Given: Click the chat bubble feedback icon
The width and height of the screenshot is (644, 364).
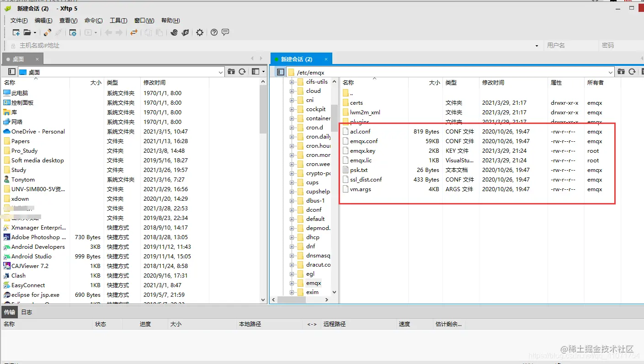Looking at the screenshot, I should pos(225,32).
